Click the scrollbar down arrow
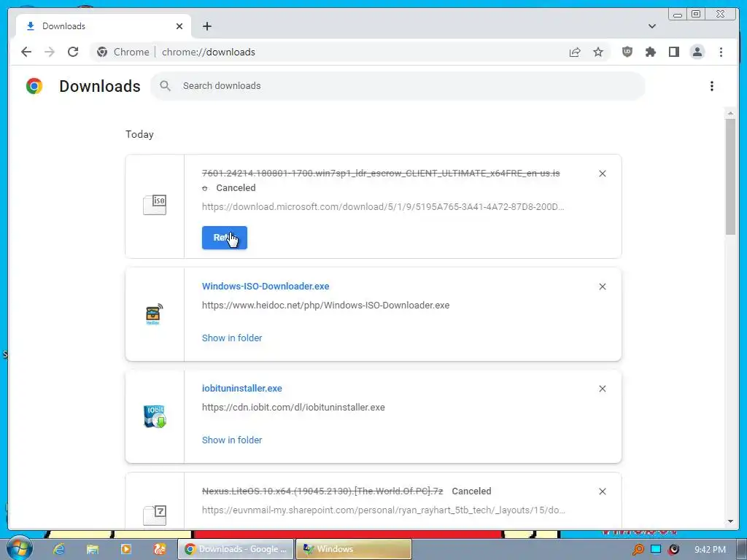The width and height of the screenshot is (747, 560). tap(730, 521)
